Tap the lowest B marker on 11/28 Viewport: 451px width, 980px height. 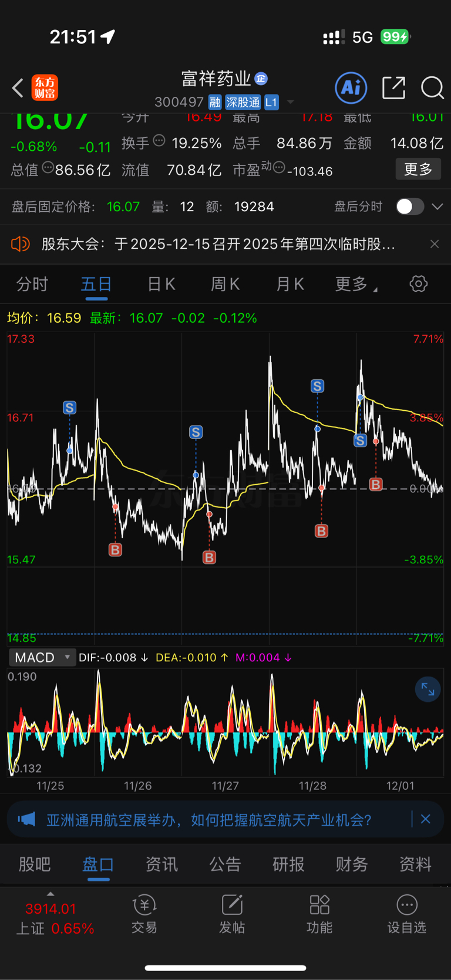tap(321, 531)
